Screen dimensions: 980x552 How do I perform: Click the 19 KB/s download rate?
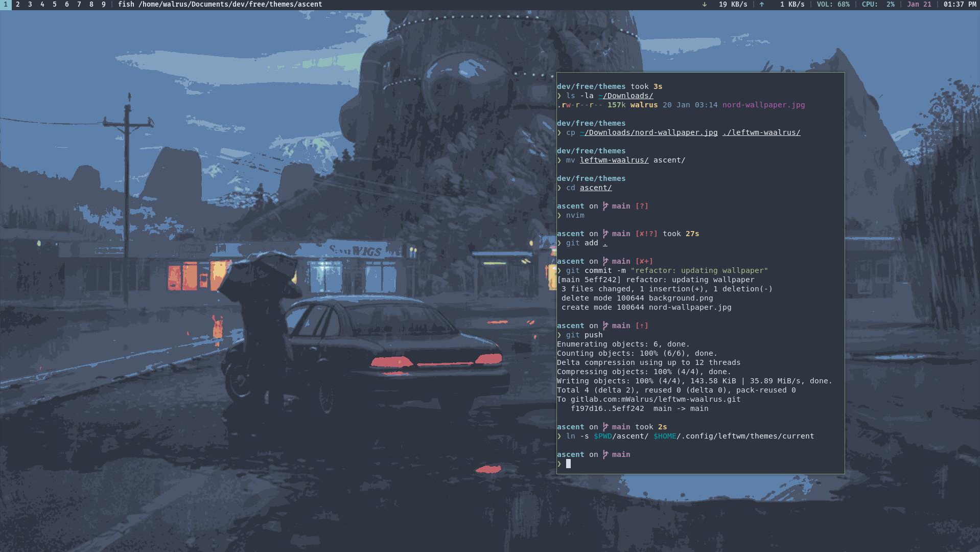coord(733,5)
